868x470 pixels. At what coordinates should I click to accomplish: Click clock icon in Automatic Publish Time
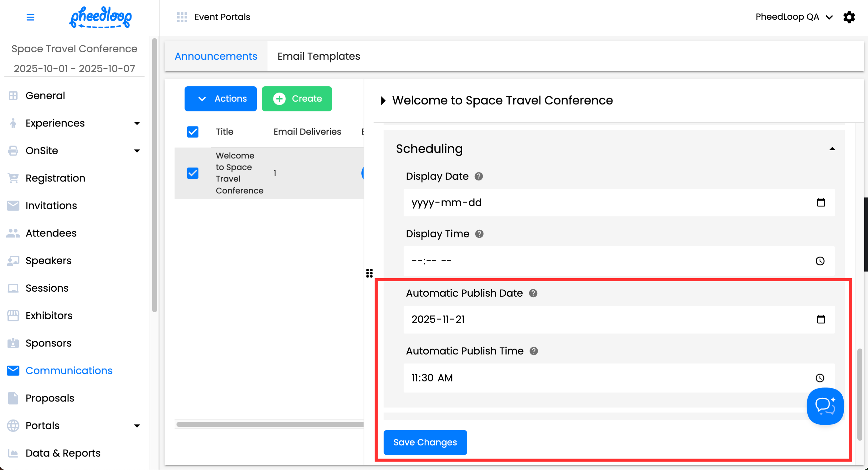819,378
